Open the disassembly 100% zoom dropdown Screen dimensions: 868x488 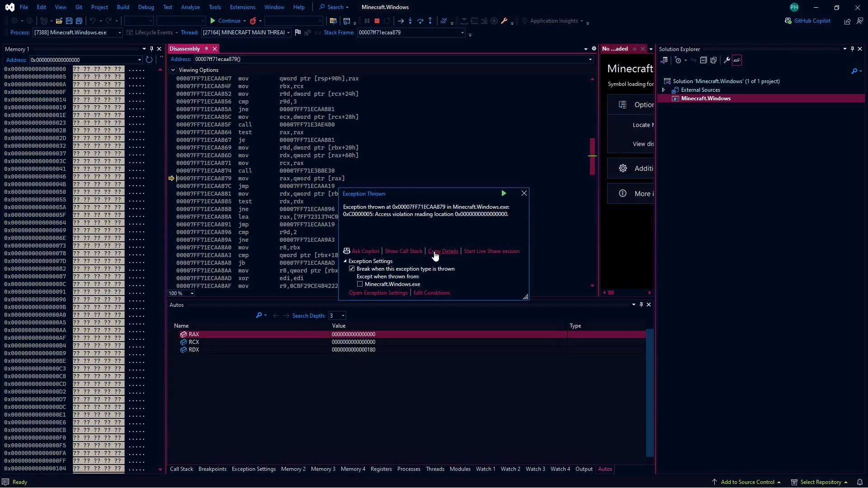coord(192,293)
